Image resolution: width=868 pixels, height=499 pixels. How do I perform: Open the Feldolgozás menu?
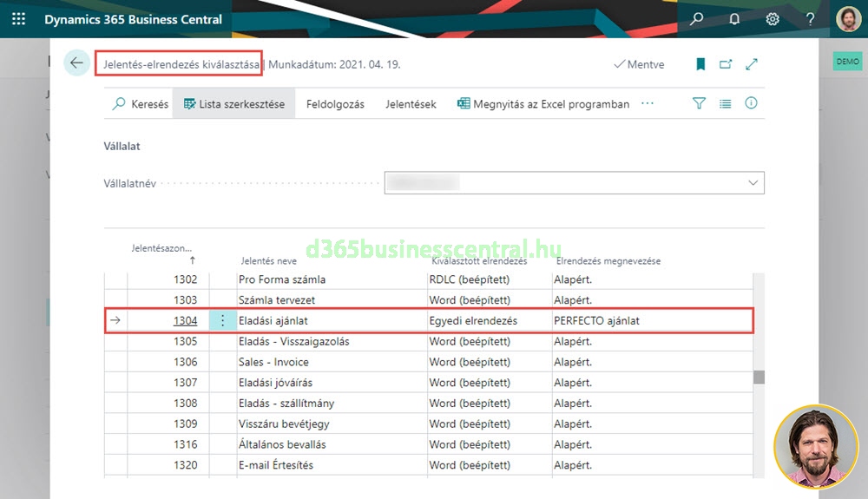[335, 104]
